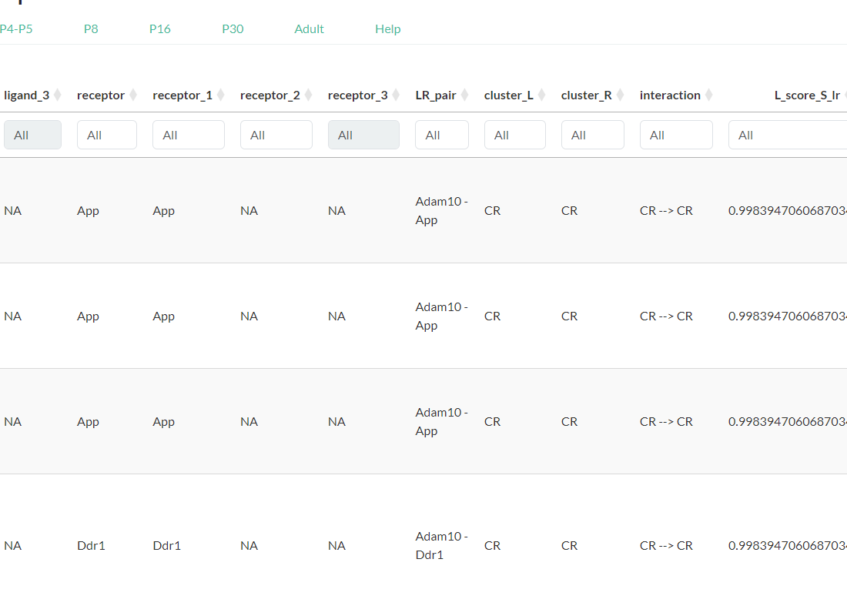Switch to the P8 tab
Viewport: 847px width, 616px height.
coord(91,29)
